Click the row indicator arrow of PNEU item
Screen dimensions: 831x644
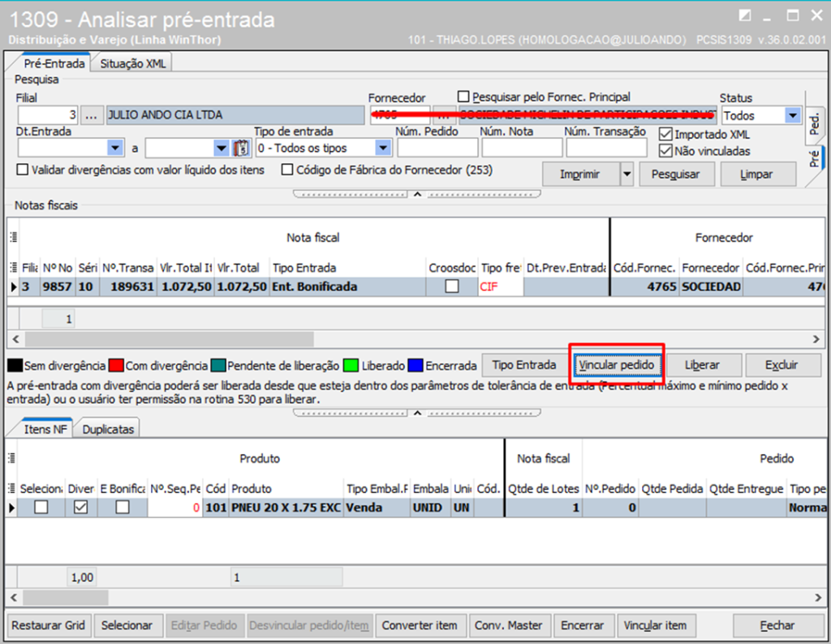pyautogui.click(x=12, y=509)
